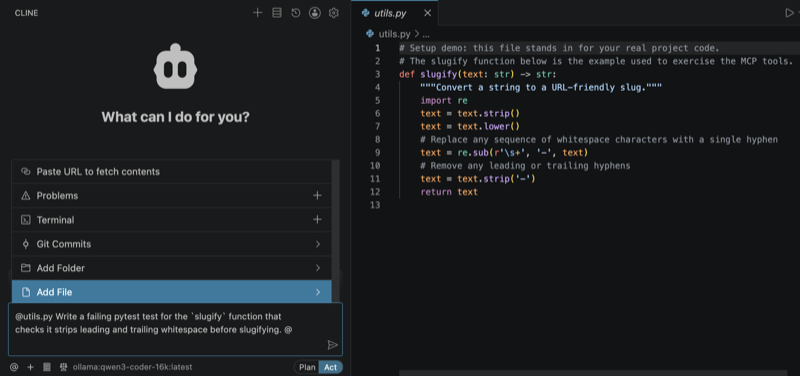Expand Add Folder submenu chevron
800x376 pixels.
318,268
